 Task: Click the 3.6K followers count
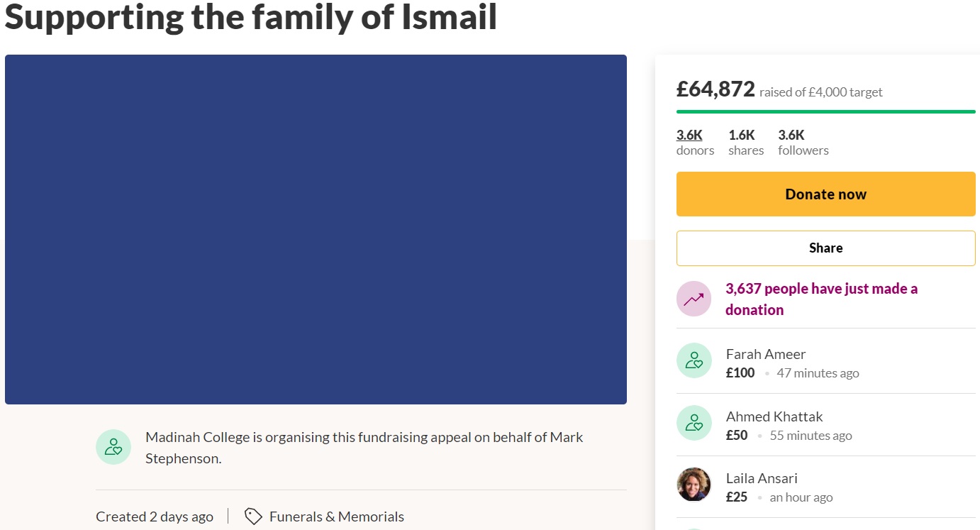[x=791, y=136]
